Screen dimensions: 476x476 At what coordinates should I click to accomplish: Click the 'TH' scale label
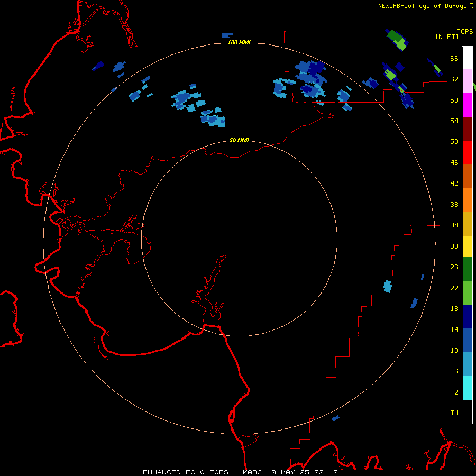pyautogui.click(x=454, y=413)
